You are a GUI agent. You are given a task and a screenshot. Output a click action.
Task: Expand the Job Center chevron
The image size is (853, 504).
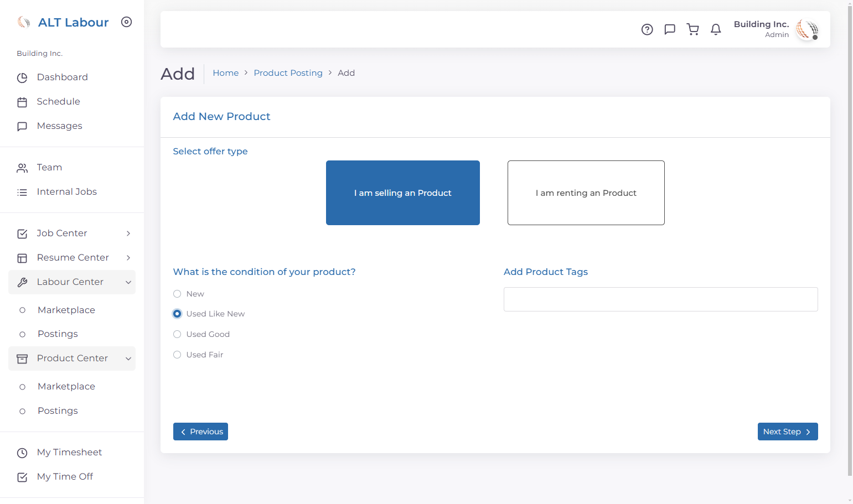tap(128, 233)
